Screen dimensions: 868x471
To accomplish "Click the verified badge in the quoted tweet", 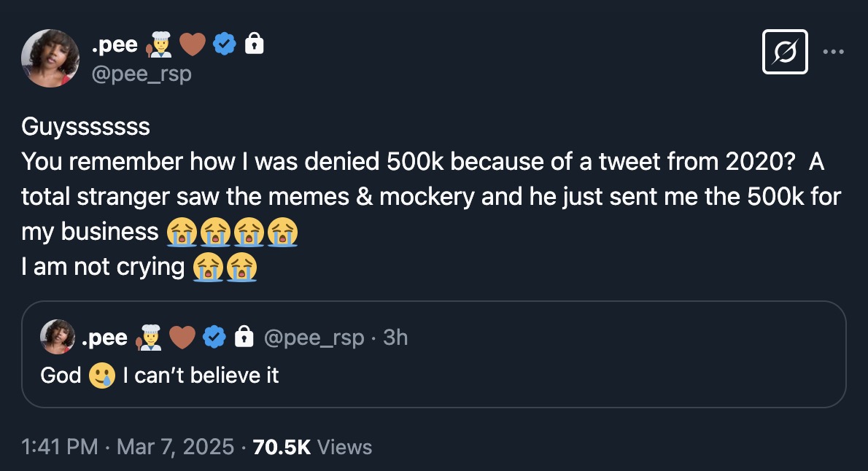I will pos(213,338).
